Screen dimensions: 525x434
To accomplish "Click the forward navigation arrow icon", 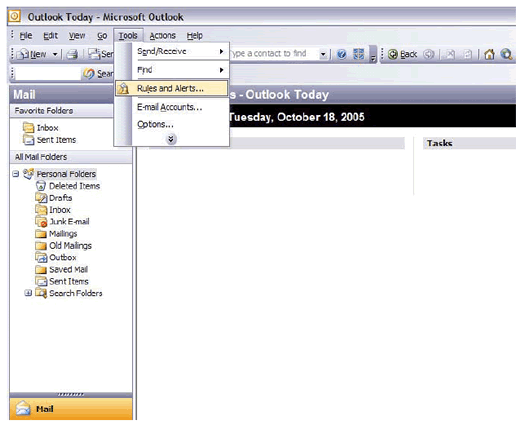I will pos(428,54).
